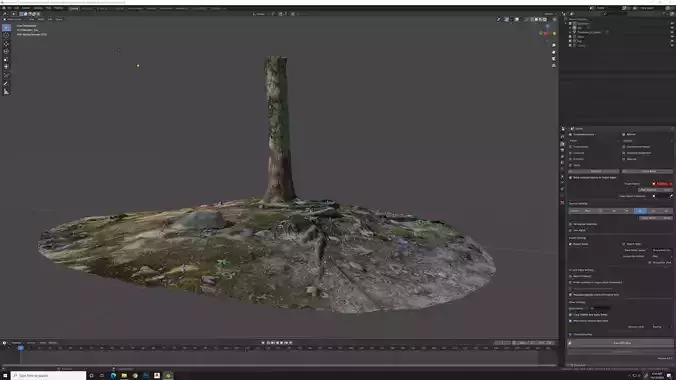
Task: Select the Add Cube tool
Action: coord(6,91)
